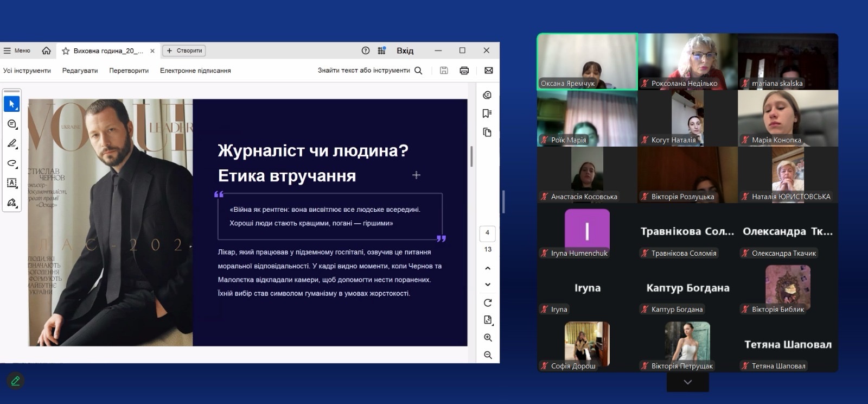Select the arrow selection tool
Image resolution: width=868 pixels, height=404 pixels.
click(x=11, y=104)
